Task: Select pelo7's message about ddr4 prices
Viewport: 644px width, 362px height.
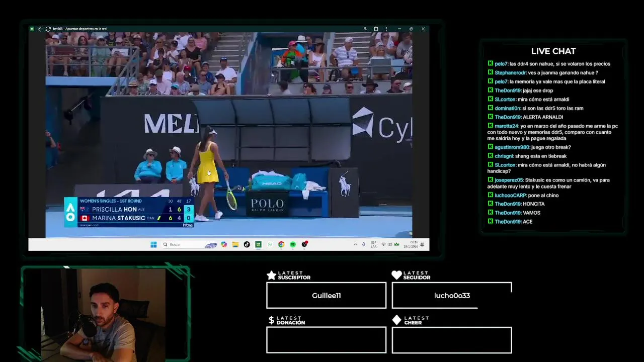Action: [549, 64]
